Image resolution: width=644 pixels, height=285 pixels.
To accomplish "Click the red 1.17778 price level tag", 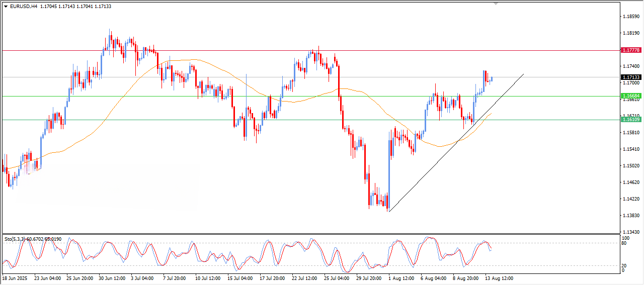I will [x=631, y=50].
